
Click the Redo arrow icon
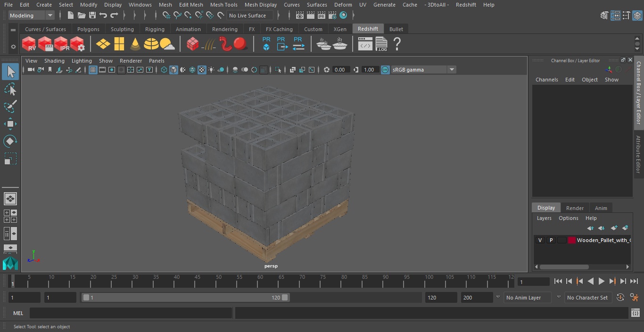pyautogui.click(x=114, y=16)
